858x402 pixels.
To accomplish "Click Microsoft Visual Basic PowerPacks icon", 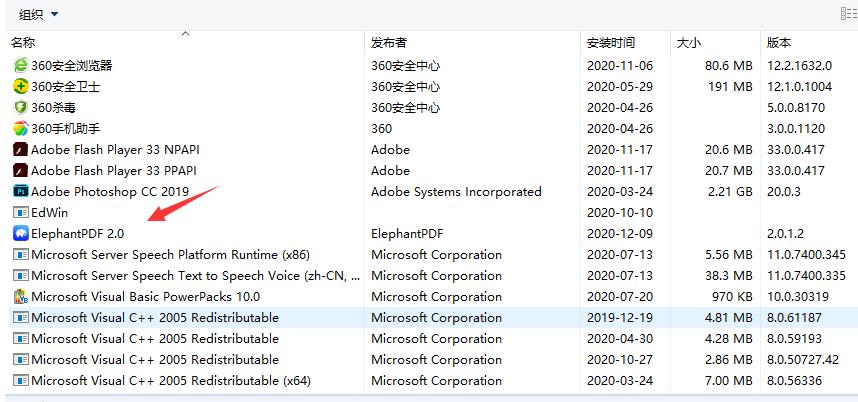I will [20, 296].
